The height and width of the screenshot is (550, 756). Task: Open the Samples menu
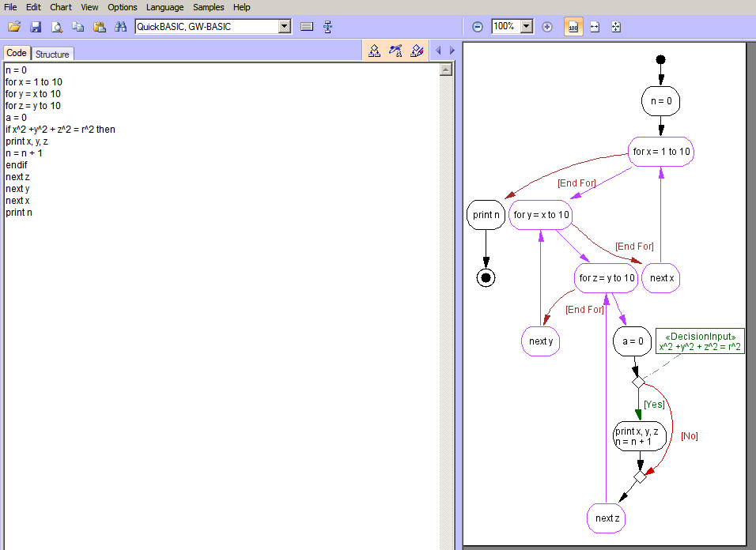[x=209, y=7]
